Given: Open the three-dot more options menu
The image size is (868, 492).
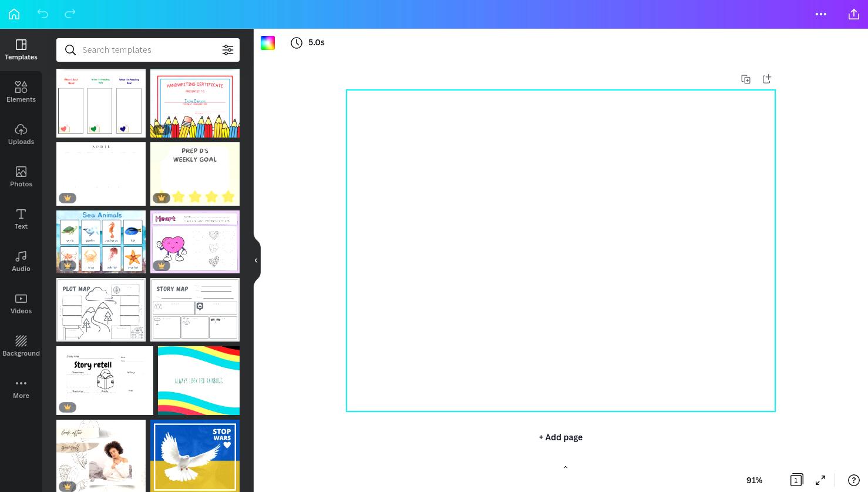Looking at the screenshot, I should point(821,14).
